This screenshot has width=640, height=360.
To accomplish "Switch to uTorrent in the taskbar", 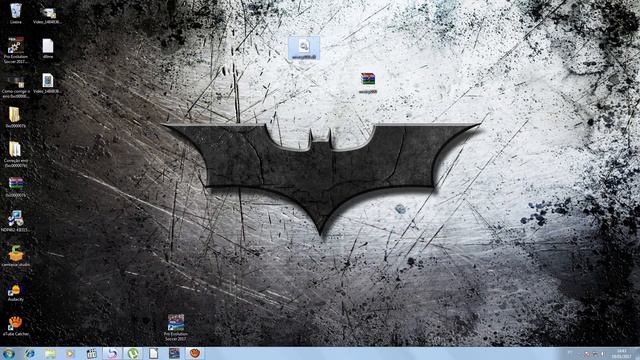I will pos(133,353).
